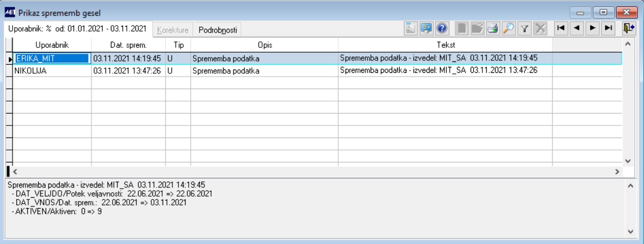Exit via the door icon

coord(629,28)
